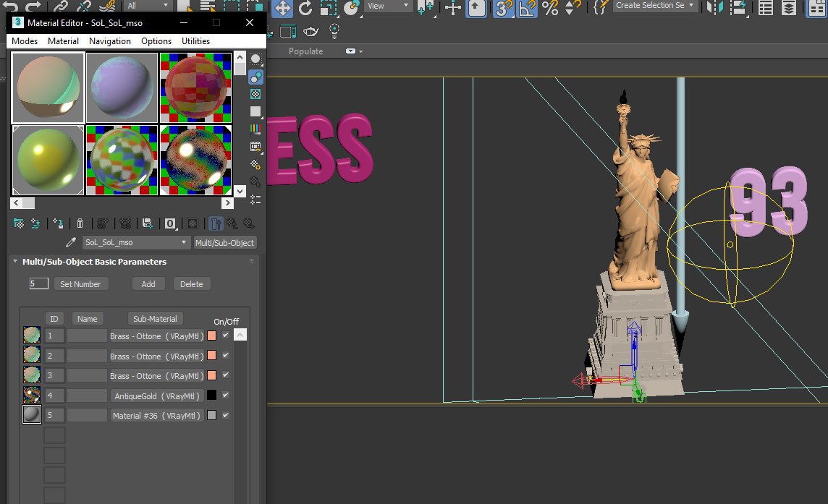The width and height of the screenshot is (828, 504).
Task: Click Select by Material icon
Action: 255,182
